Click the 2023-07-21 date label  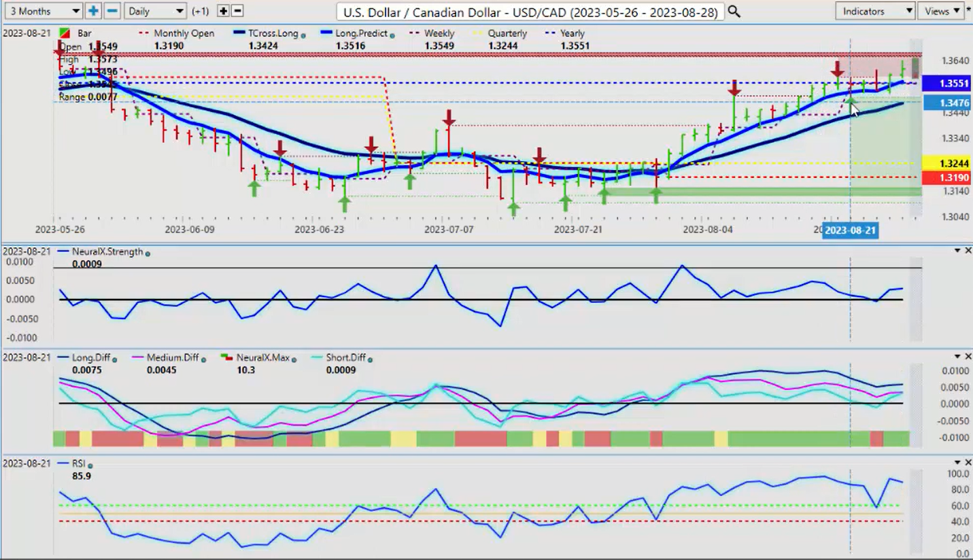[x=579, y=230]
